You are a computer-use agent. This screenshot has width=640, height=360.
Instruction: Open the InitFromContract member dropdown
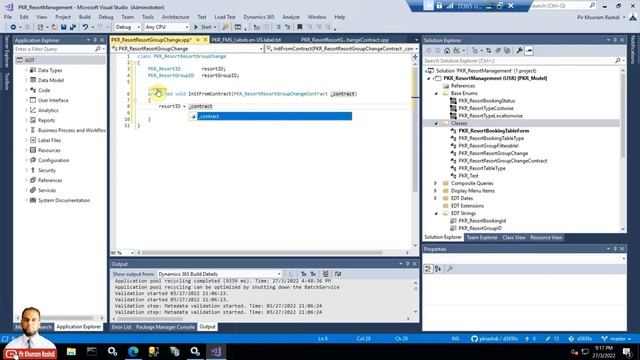coord(341,49)
